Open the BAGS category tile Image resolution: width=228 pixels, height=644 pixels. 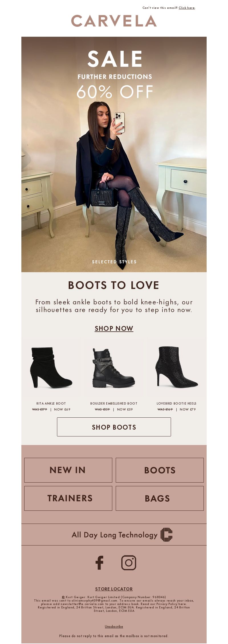pos(160,498)
